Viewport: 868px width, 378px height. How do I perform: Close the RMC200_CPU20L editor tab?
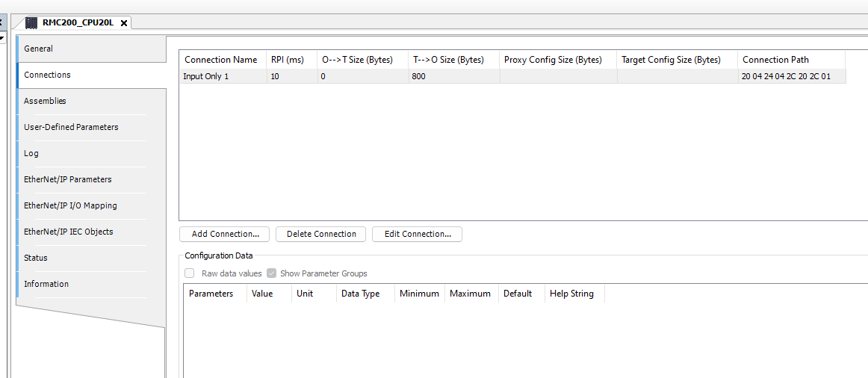(124, 23)
